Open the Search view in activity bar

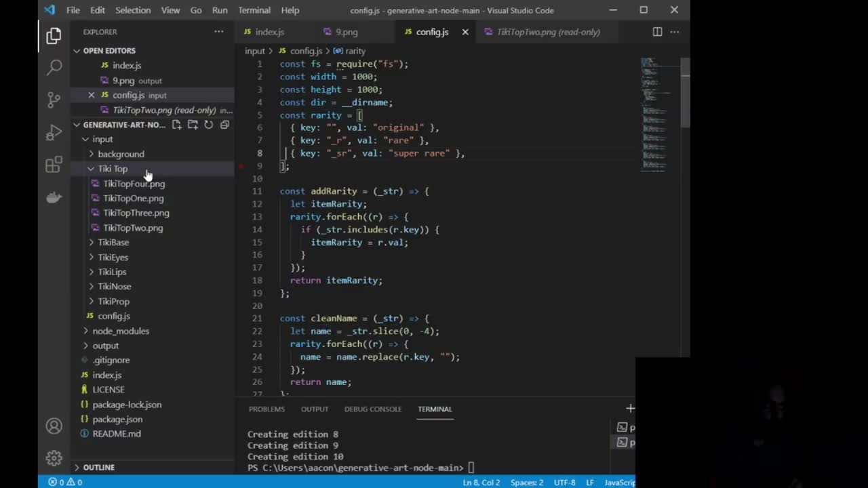pos(54,68)
